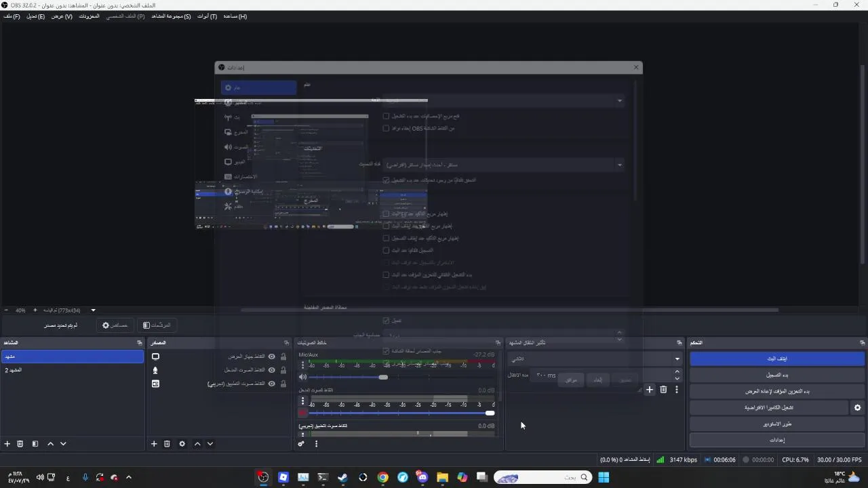Click the start recording button بدء التسجيل
The height and width of the screenshot is (488, 868).
[777, 375]
